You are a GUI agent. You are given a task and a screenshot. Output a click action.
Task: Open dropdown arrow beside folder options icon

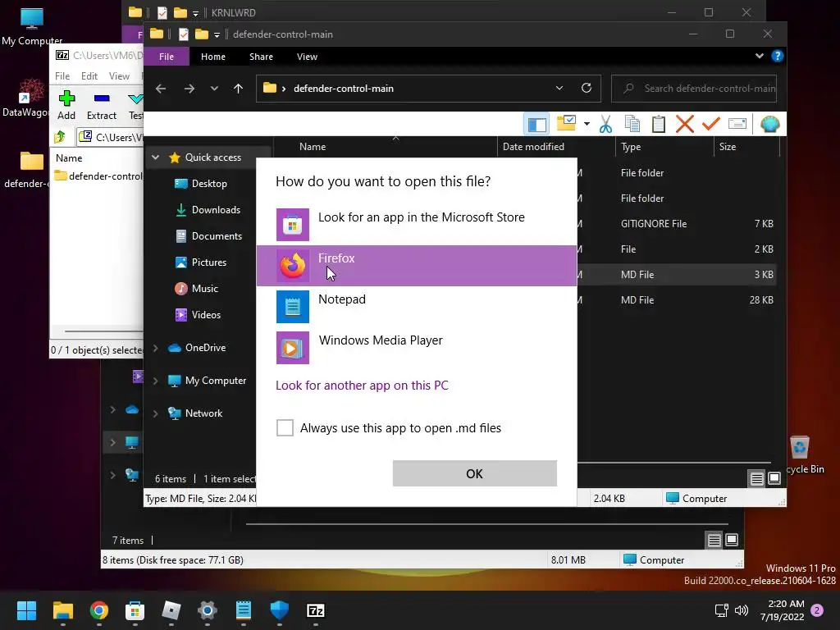[587, 125]
